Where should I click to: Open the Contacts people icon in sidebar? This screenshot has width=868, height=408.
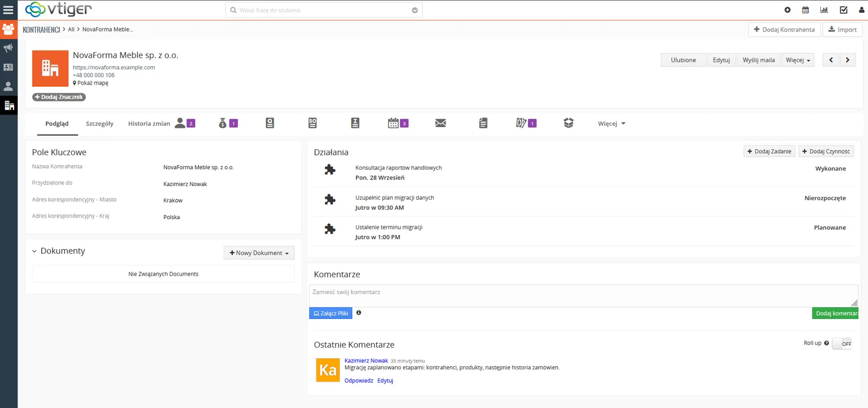[x=8, y=29]
